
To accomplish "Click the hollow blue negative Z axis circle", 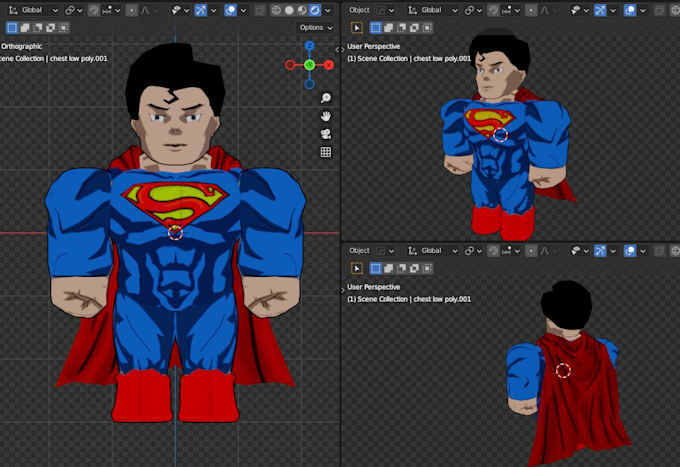I will [309, 84].
